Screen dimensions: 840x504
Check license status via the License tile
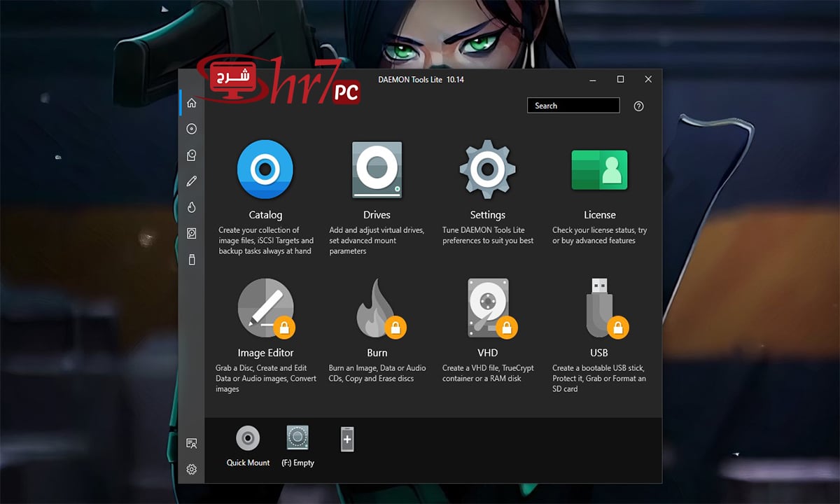598,169
